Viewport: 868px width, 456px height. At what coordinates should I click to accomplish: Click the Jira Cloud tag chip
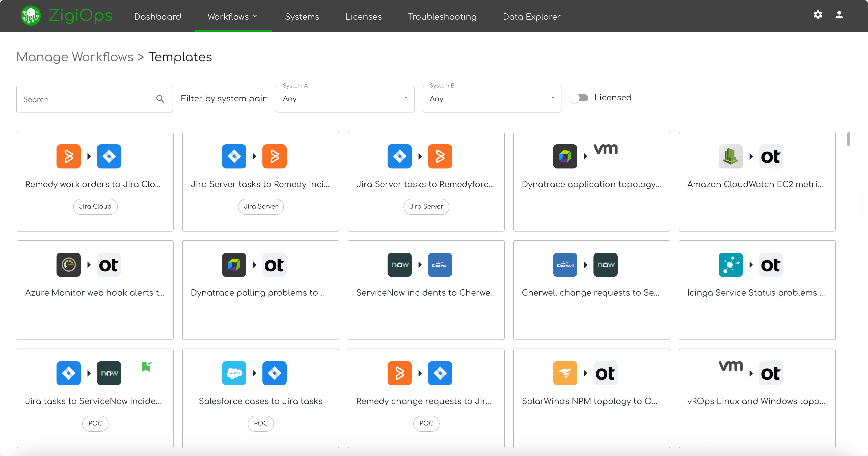tap(95, 207)
